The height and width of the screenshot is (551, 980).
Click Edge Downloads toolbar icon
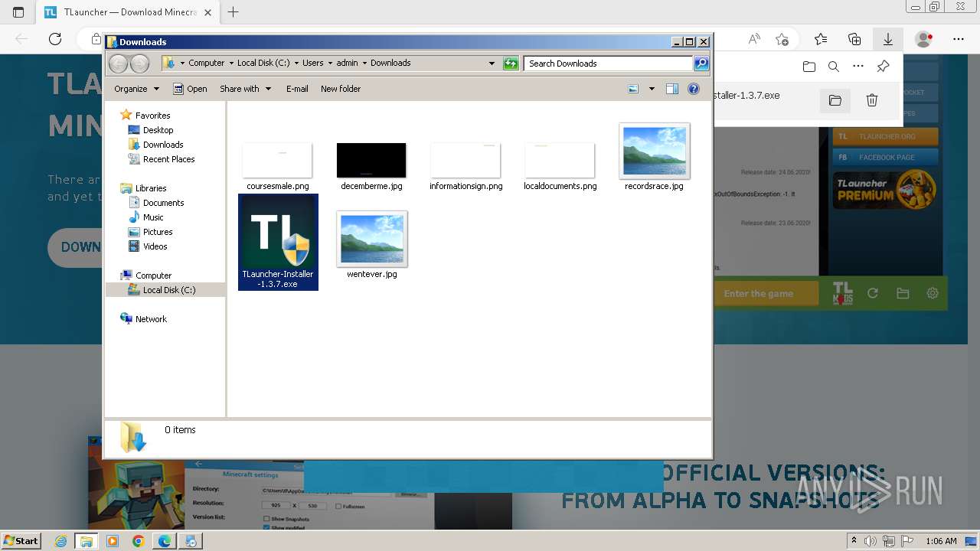point(887,39)
